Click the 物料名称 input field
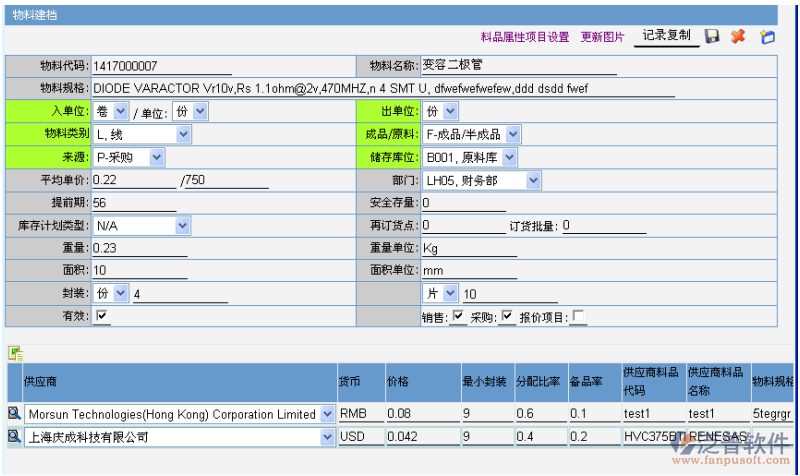 pos(518,66)
